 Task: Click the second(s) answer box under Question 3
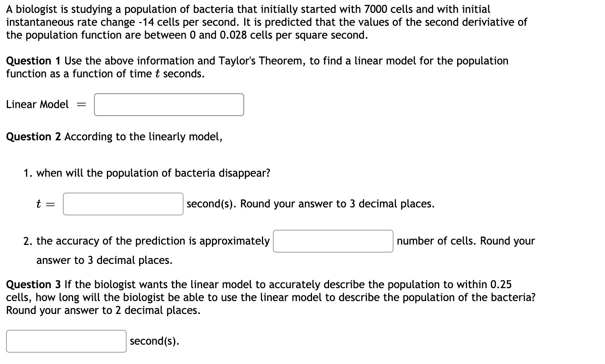point(66,341)
